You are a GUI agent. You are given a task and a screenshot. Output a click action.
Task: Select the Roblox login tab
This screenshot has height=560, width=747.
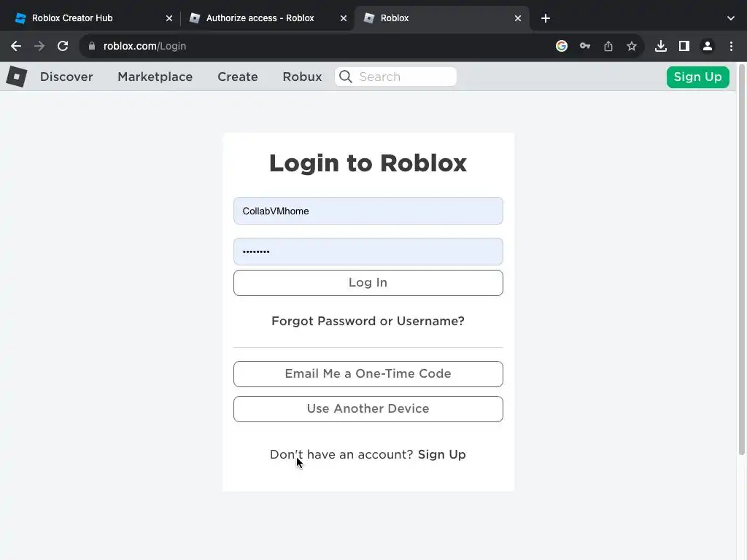point(442,18)
